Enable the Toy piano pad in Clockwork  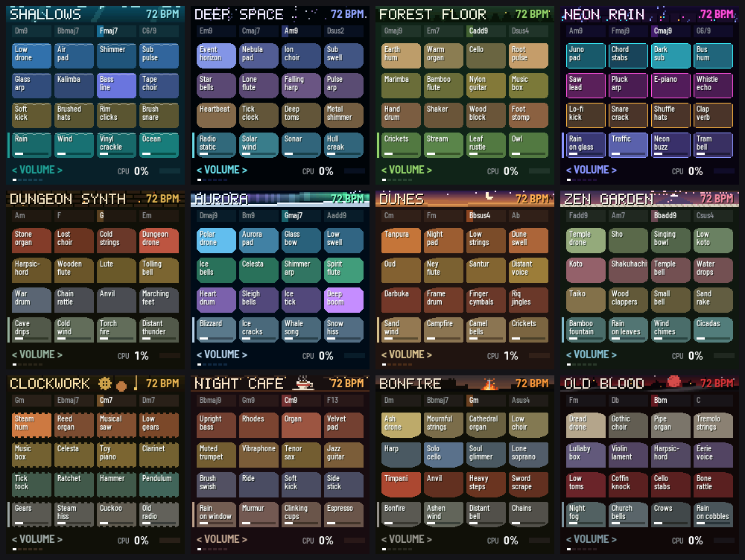116,456
